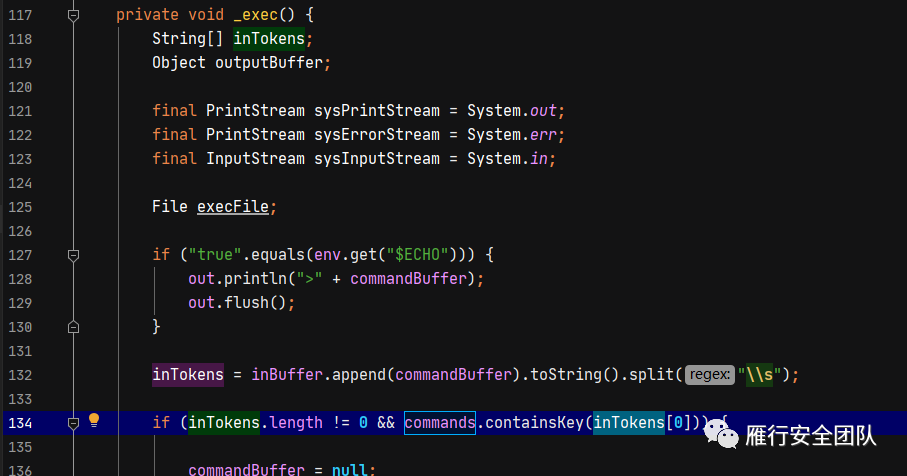
Task: Click the "$ECHO" string literal on line 127
Action: [417, 254]
